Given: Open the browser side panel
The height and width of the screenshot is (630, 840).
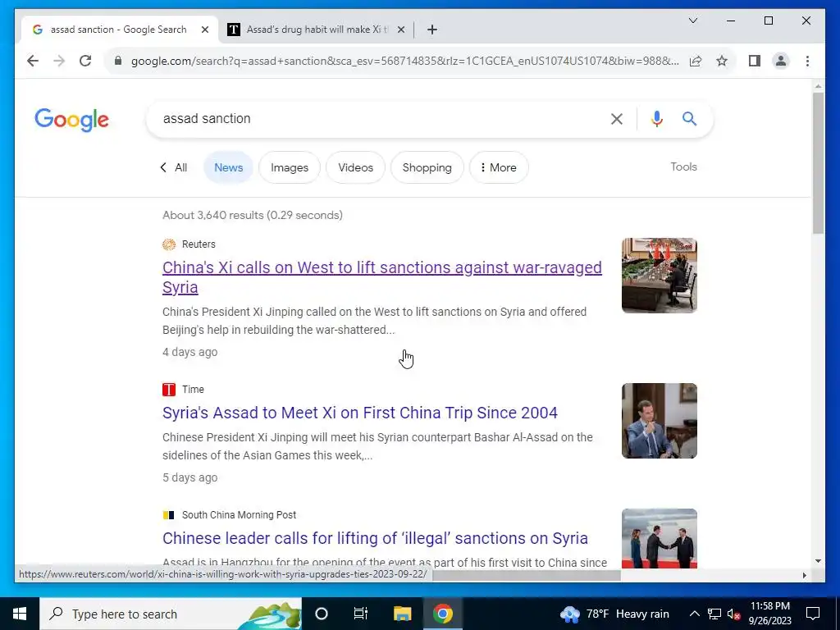Looking at the screenshot, I should click(755, 61).
